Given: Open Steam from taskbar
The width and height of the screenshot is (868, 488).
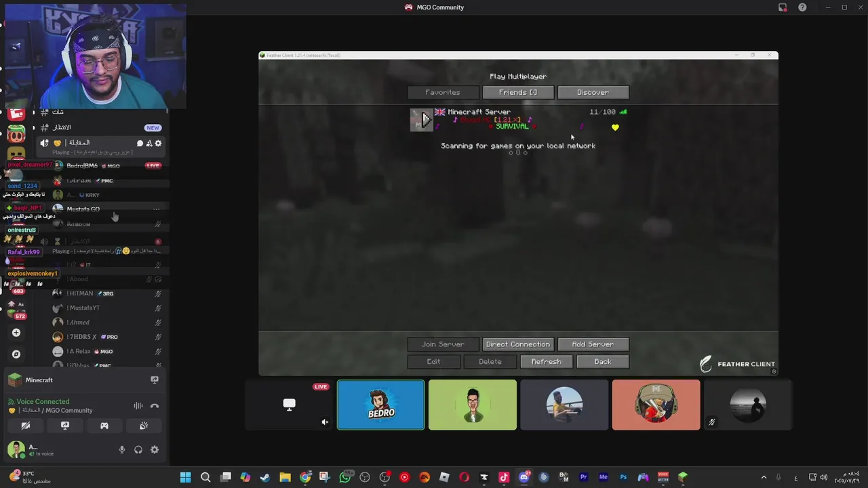Looking at the screenshot, I should coord(265,477).
